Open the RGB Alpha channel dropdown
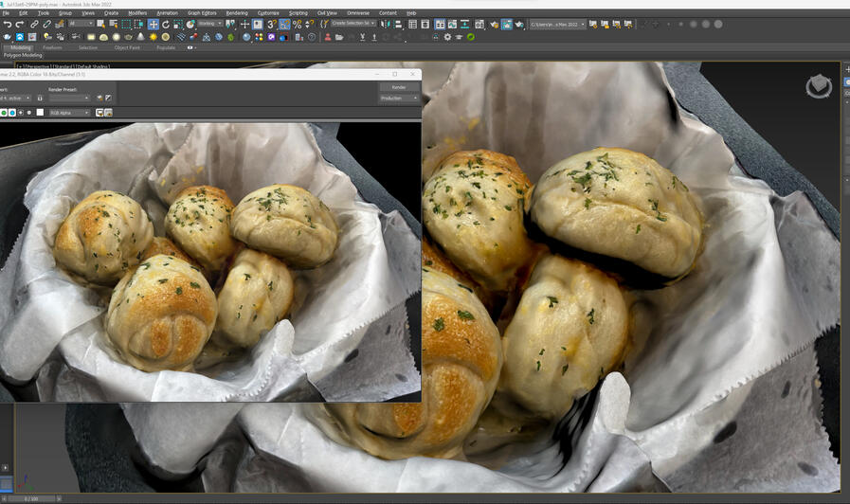Image resolution: width=850 pixels, height=504 pixels. click(x=69, y=113)
